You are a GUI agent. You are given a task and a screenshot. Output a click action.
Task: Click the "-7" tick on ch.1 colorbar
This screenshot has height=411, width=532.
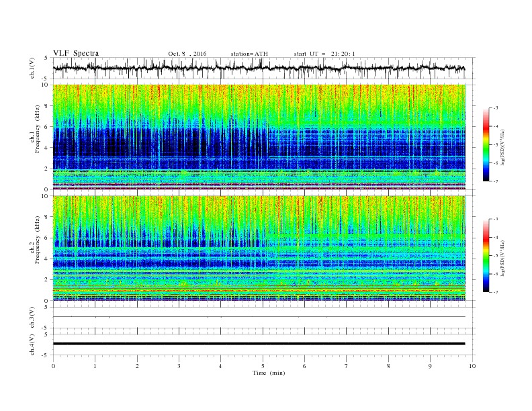click(495, 181)
